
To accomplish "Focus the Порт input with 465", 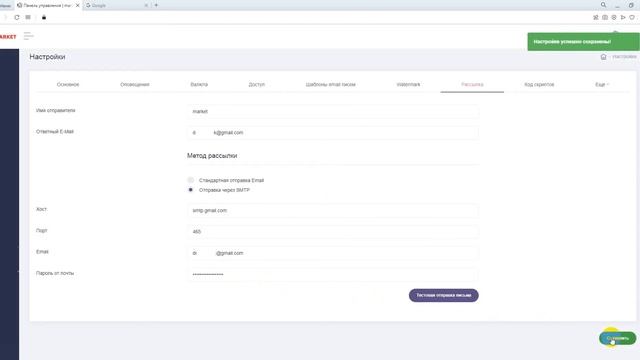I will (333, 232).
